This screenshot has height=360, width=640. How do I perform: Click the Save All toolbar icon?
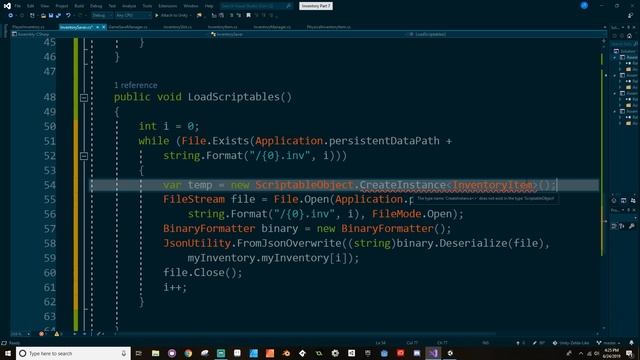58,16
